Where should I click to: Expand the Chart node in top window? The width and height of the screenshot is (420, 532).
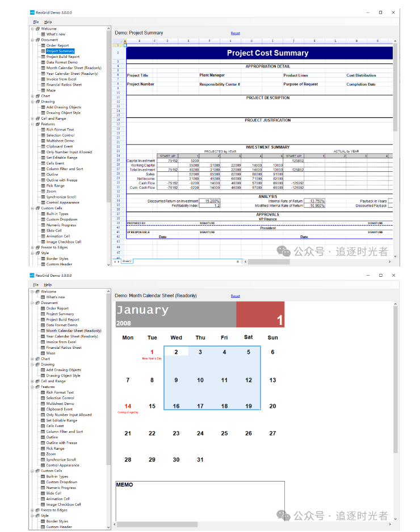coord(33,96)
